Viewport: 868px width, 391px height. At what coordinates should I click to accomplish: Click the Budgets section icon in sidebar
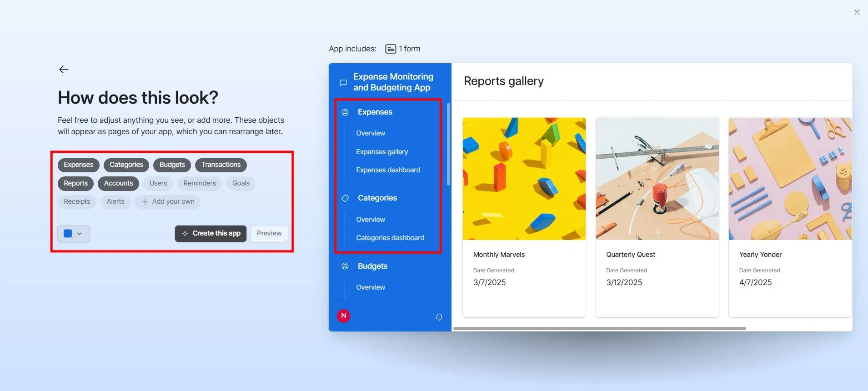coord(345,266)
